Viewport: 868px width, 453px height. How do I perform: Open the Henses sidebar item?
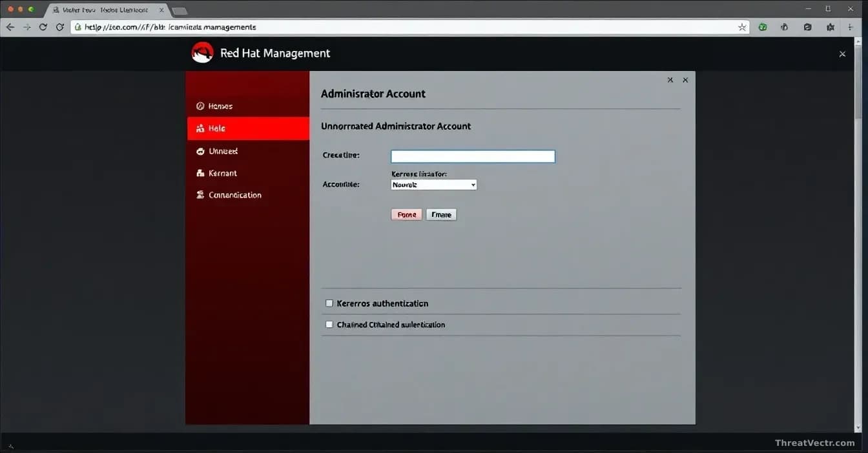(x=247, y=106)
